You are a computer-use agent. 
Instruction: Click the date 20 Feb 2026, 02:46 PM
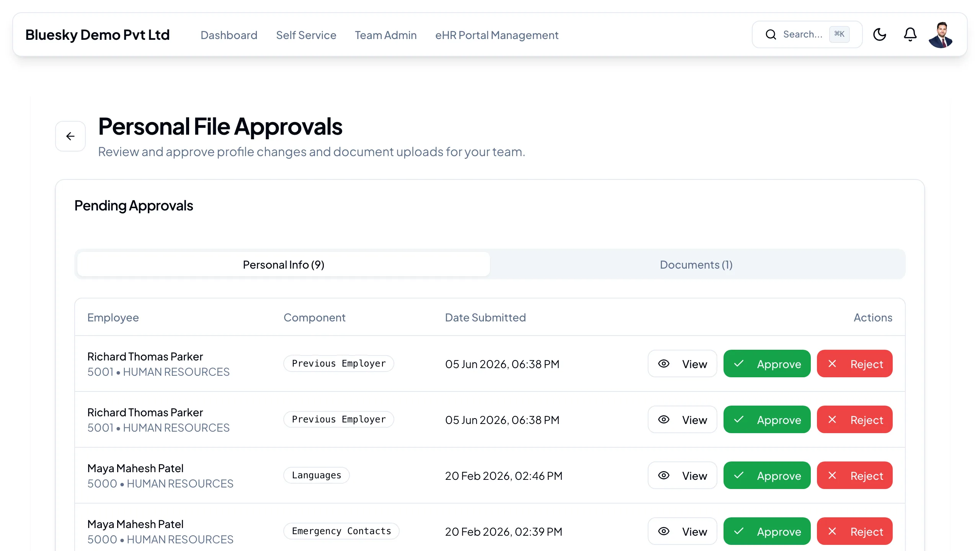click(504, 476)
